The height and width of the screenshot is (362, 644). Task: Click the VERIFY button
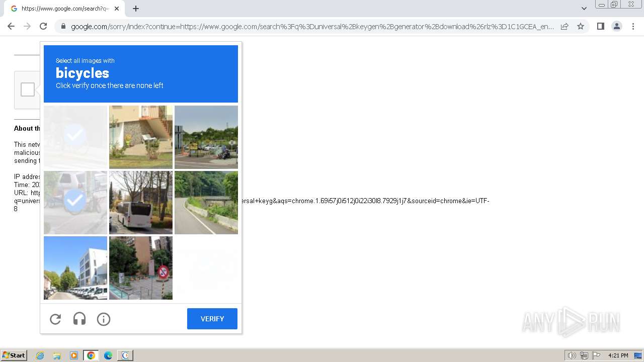pyautogui.click(x=212, y=319)
